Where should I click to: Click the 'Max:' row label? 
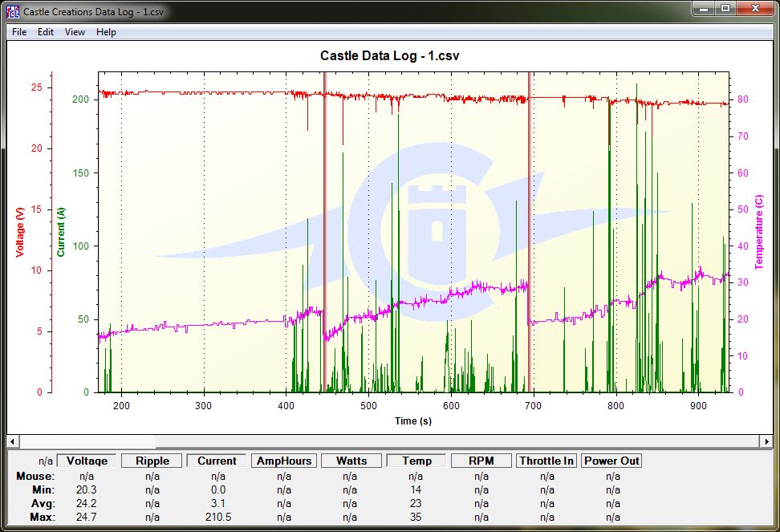click(43, 517)
